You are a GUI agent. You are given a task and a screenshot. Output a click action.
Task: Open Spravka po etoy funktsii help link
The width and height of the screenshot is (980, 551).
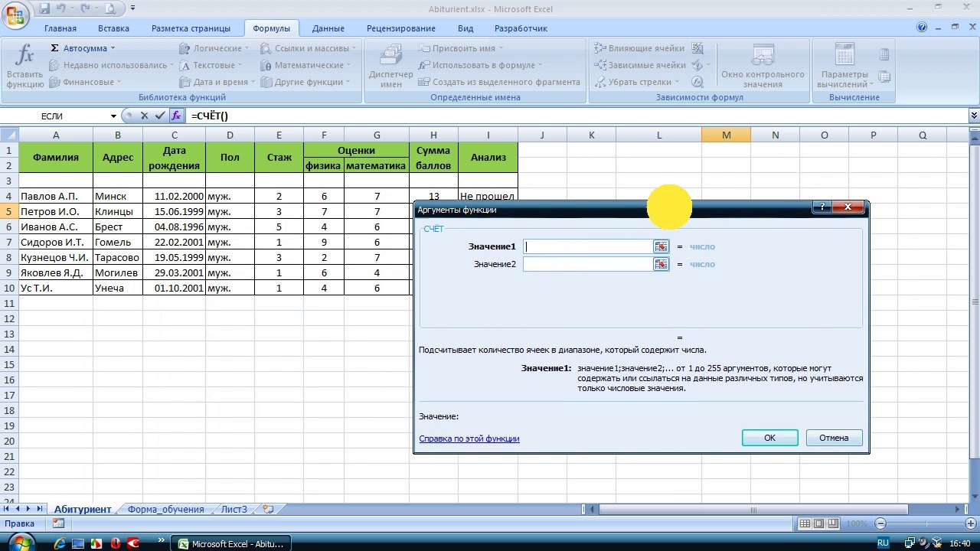click(x=469, y=439)
